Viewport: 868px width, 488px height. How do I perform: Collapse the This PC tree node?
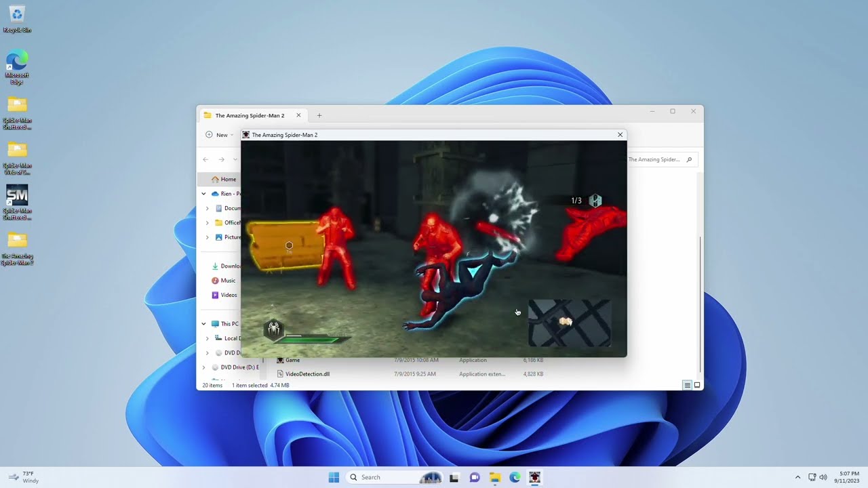click(x=203, y=324)
